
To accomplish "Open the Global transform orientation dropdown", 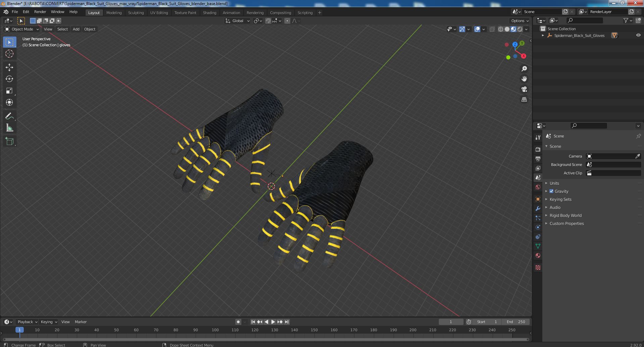I will pyautogui.click(x=238, y=21).
